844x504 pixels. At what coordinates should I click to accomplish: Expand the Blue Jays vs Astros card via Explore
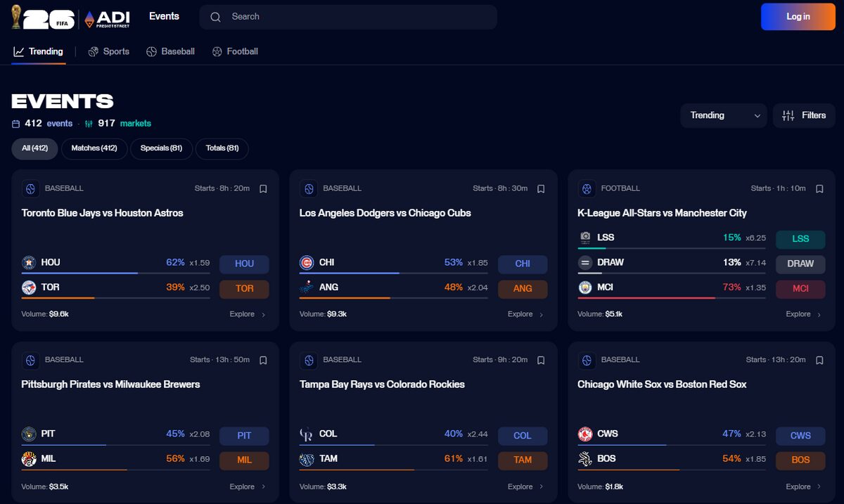point(248,314)
